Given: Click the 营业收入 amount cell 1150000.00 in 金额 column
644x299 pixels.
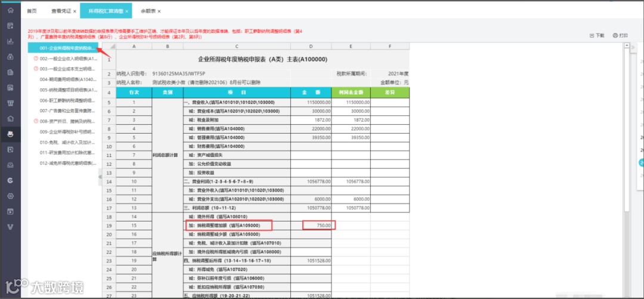Looking at the screenshot, I should 311,102.
